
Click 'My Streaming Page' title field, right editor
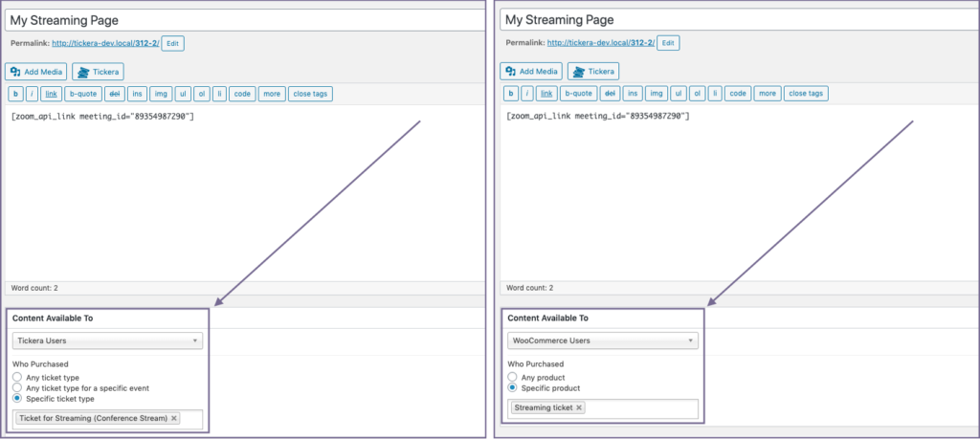pos(740,20)
